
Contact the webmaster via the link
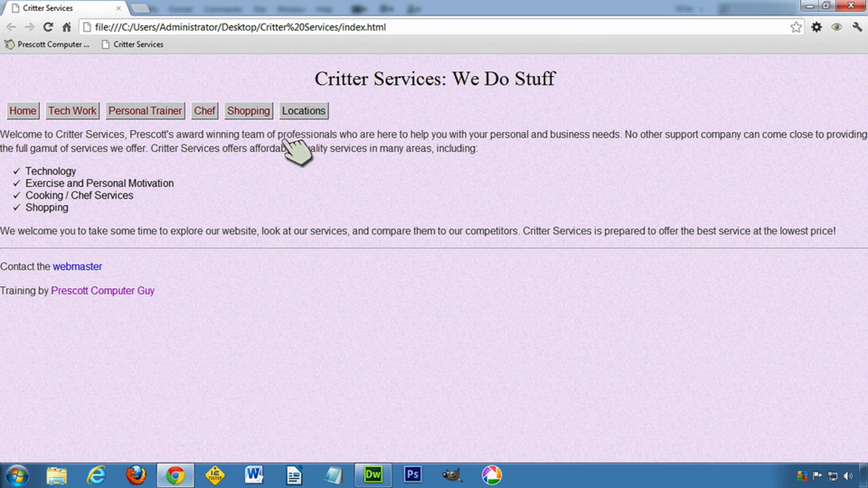pyautogui.click(x=77, y=266)
